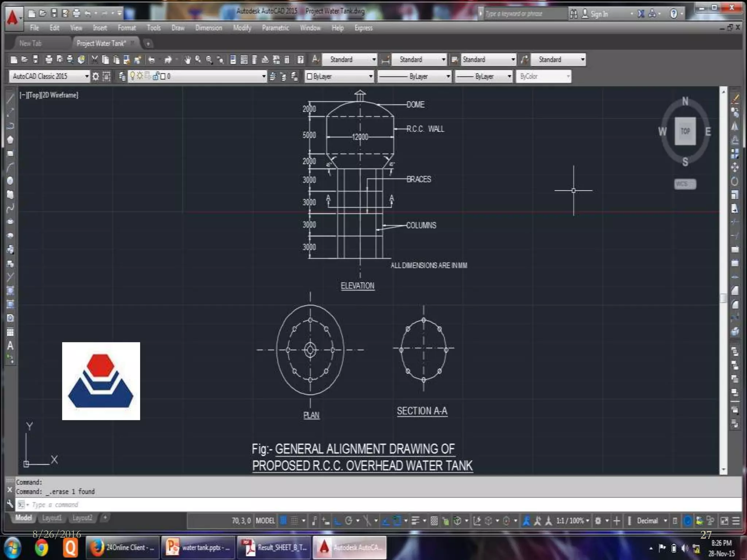Toggle Ortho mode in status bar
This screenshot has width=747, height=560.
pyautogui.click(x=338, y=521)
